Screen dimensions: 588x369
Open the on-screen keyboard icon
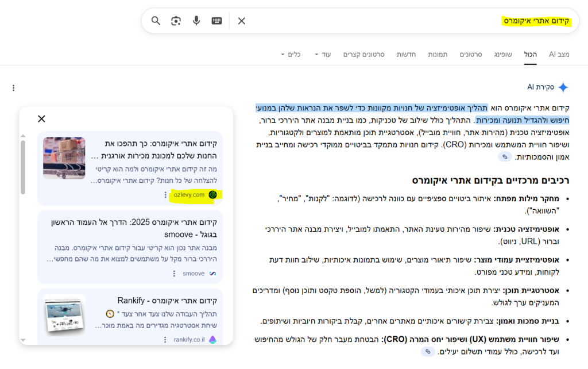tap(216, 21)
